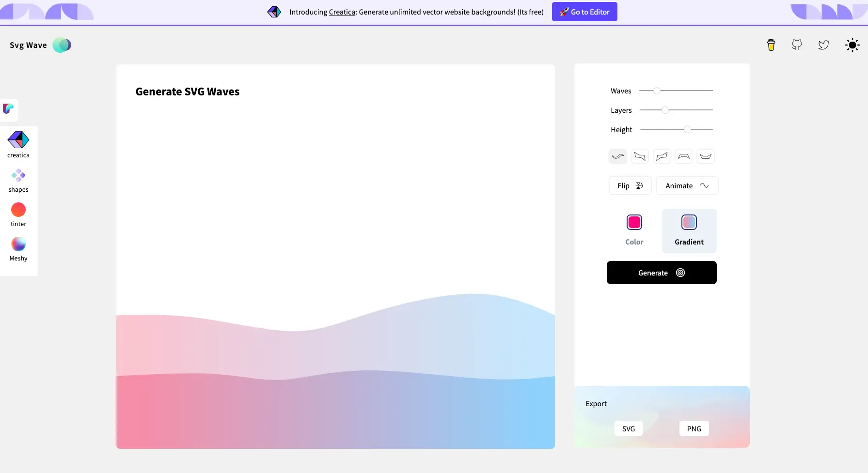Export the wave as SVG
Screen dimensions: 868x473
coord(628,428)
